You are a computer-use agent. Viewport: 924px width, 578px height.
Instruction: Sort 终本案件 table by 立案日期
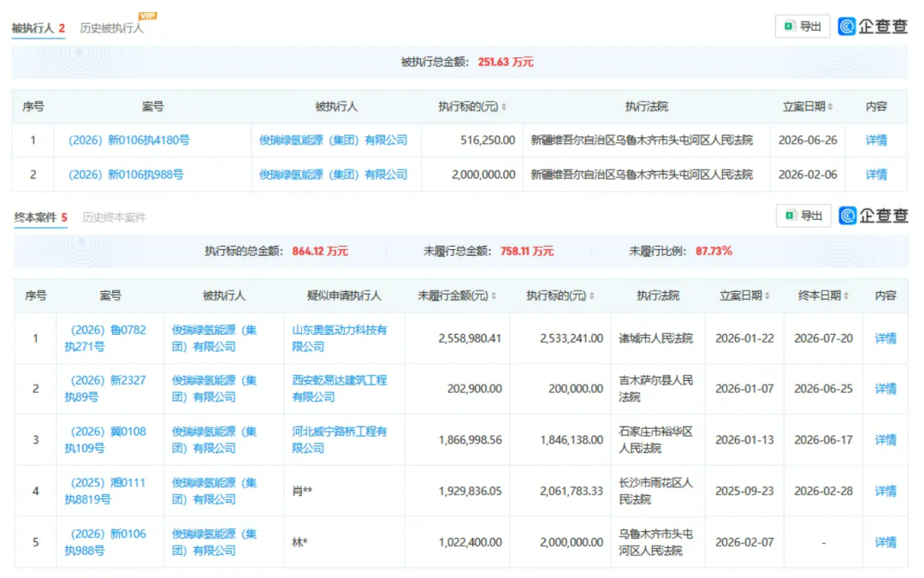tap(767, 296)
